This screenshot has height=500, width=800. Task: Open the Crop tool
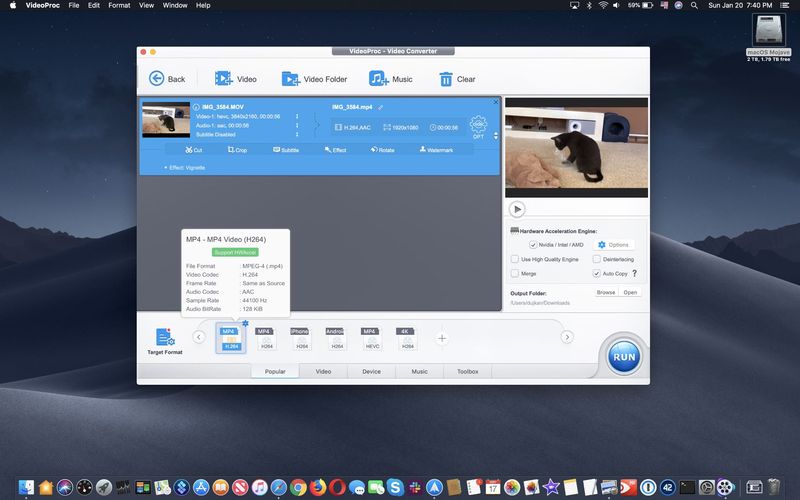237,150
